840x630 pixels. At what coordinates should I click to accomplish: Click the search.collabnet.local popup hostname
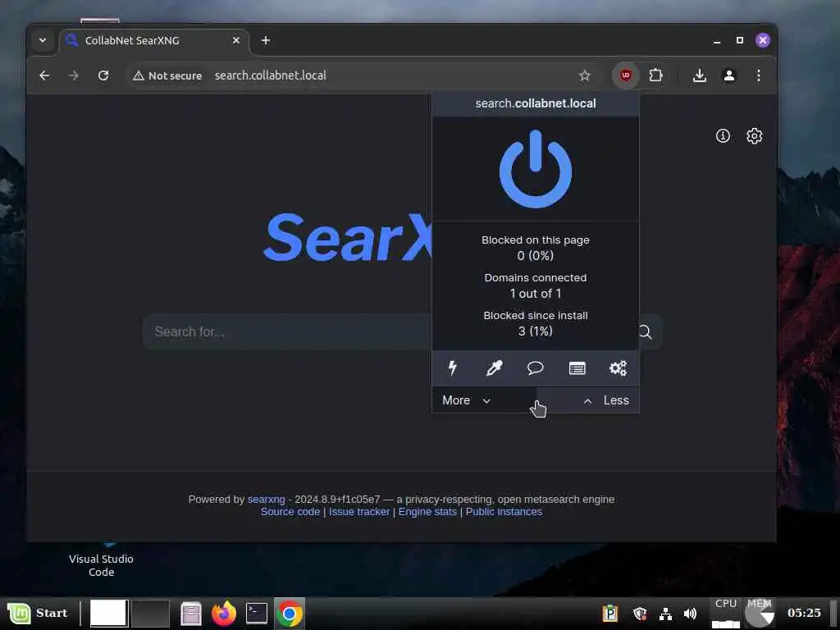click(x=535, y=103)
